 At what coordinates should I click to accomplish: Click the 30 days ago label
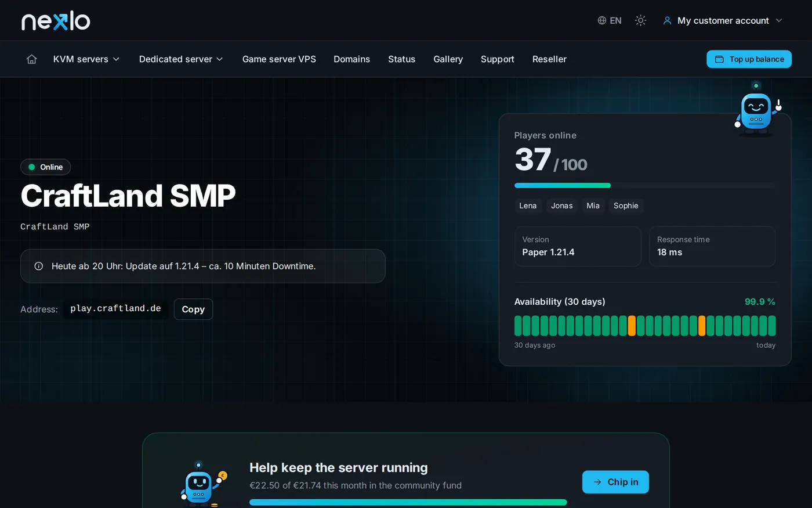pyautogui.click(x=535, y=345)
